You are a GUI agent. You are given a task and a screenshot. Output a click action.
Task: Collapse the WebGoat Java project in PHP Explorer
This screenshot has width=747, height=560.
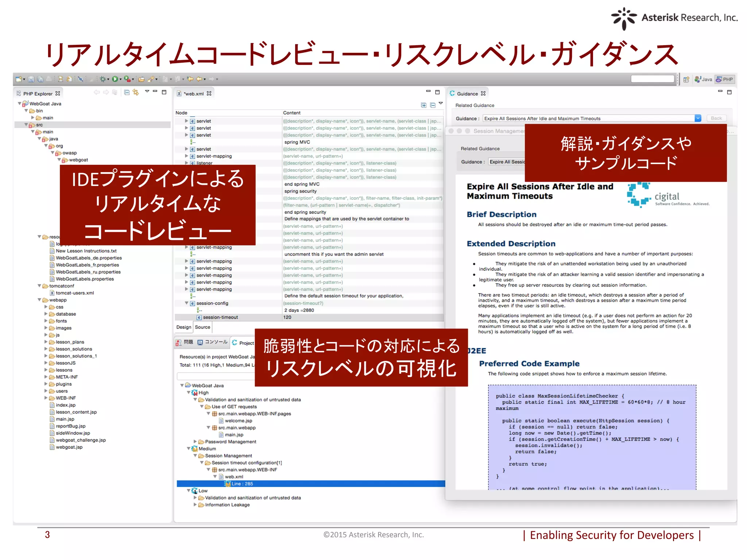click(20, 104)
